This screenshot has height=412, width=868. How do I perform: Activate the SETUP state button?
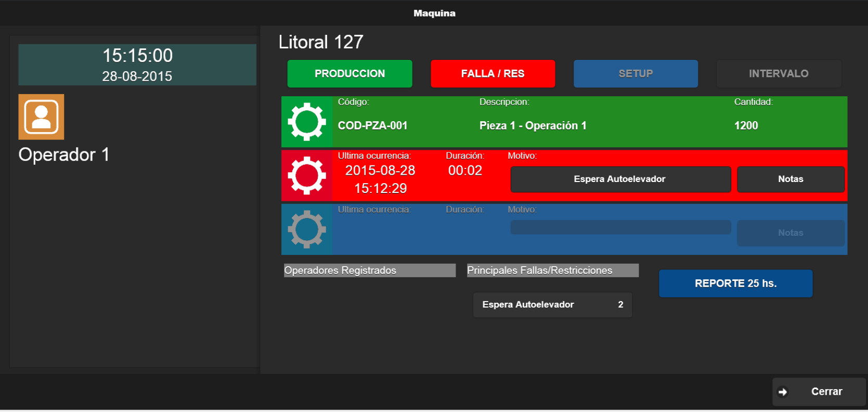(636, 74)
